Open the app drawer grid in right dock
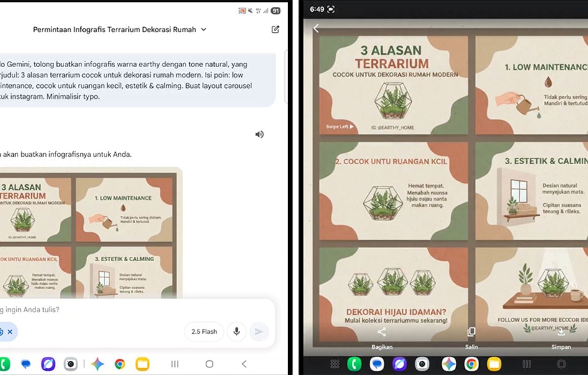588x375 pixels. tap(335, 364)
